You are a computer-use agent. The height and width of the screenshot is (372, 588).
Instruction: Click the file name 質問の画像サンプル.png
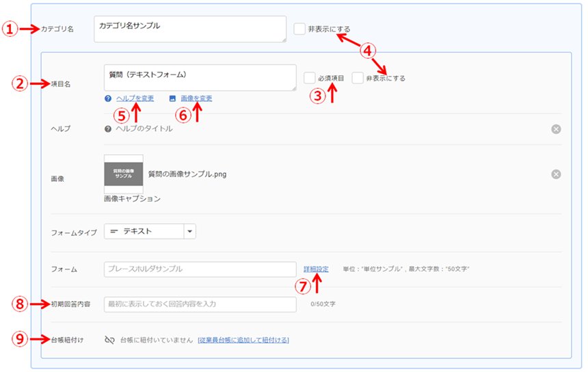[x=187, y=174]
